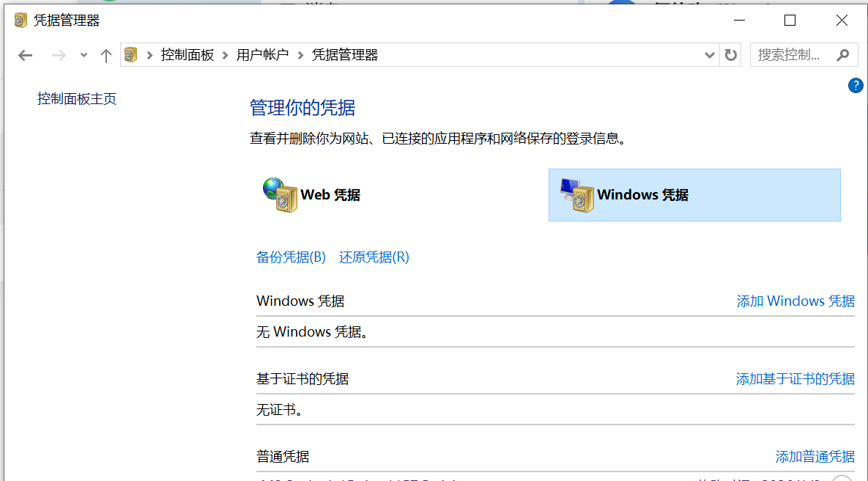Open the address bar history dropdown

pyautogui.click(x=709, y=55)
